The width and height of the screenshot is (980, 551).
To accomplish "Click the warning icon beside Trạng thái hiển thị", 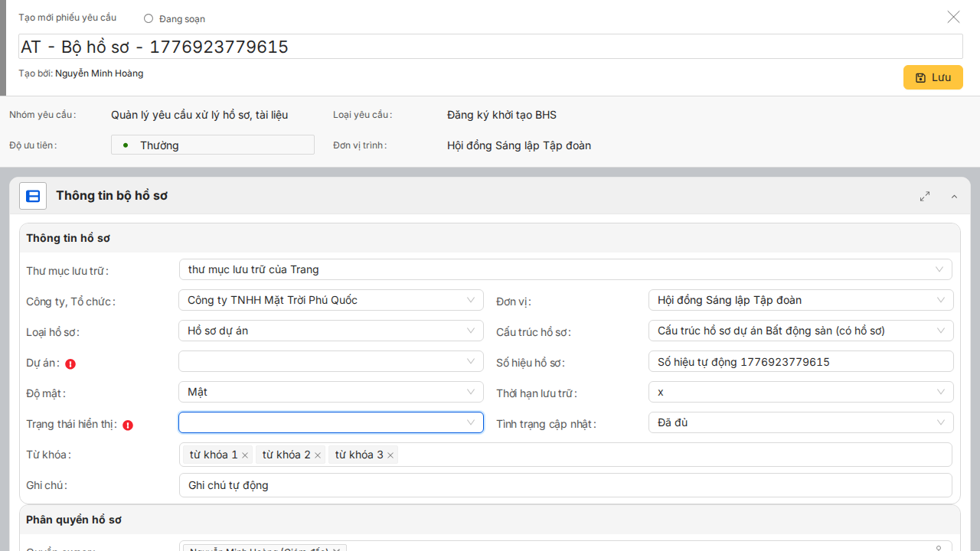I will (x=128, y=425).
